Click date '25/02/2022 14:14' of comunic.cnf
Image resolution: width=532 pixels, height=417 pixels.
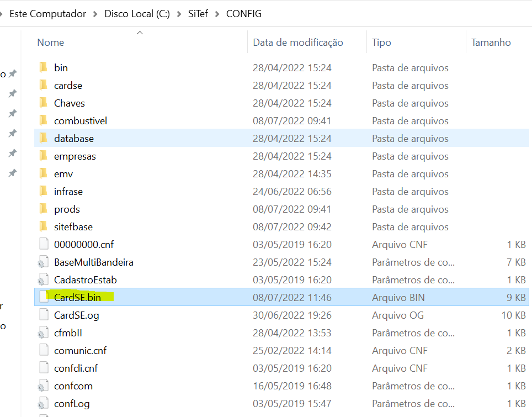click(292, 350)
